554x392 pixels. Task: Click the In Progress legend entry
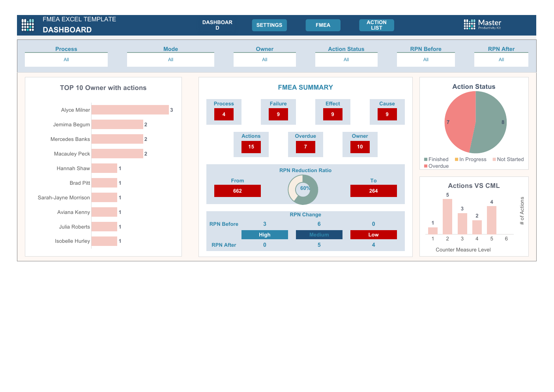[x=471, y=159]
